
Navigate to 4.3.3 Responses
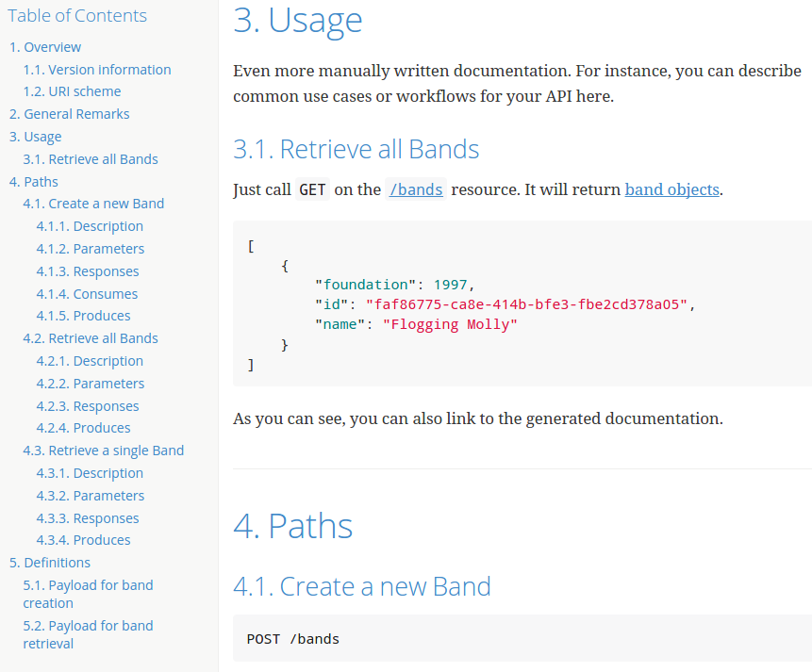pyautogui.click(x=87, y=517)
